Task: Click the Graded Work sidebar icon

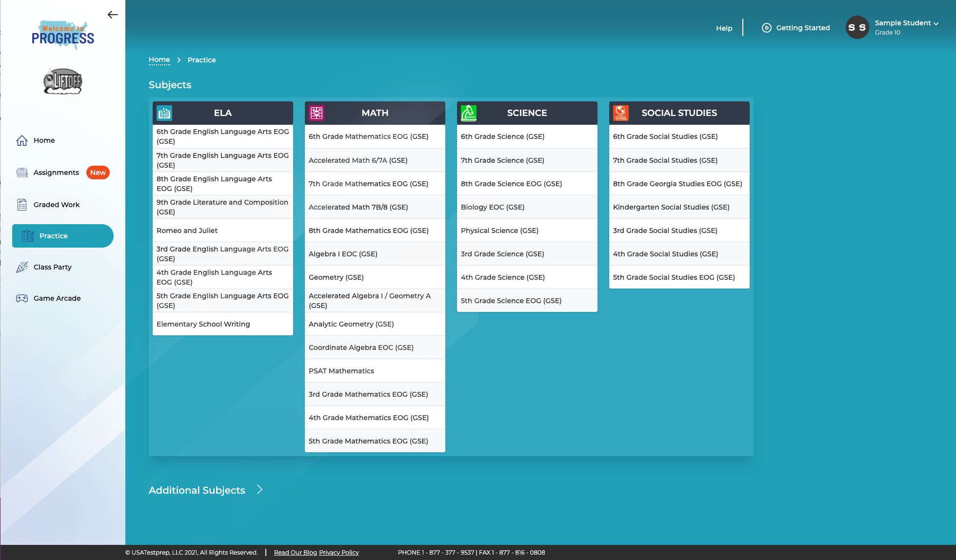Action: pos(21,205)
